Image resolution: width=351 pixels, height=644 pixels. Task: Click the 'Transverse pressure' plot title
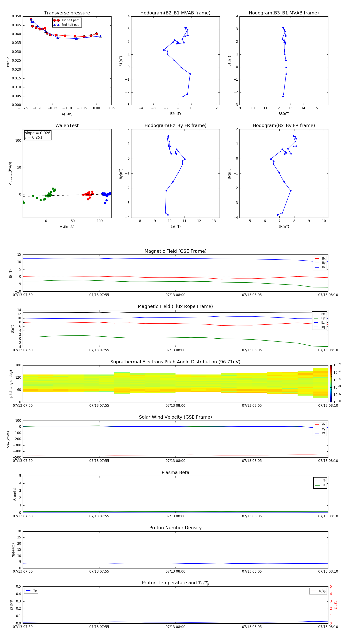pyautogui.click(x=67, y=13)
